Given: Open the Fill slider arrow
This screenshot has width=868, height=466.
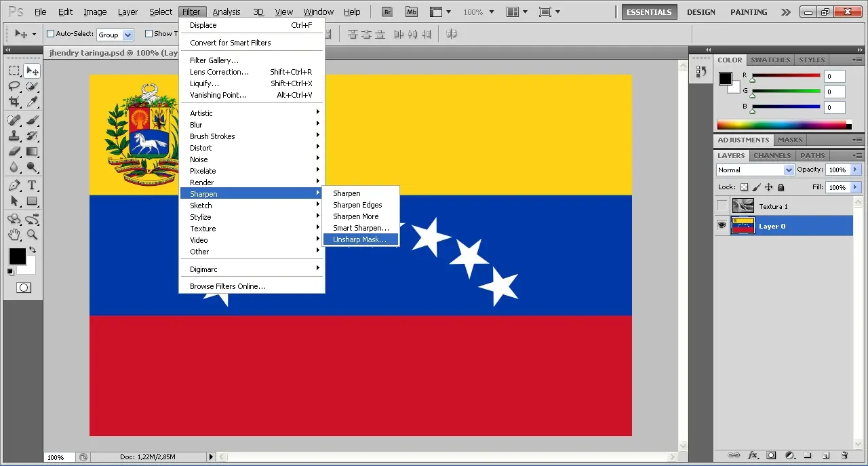Looking at the screenshot, I should coord(855,187).
